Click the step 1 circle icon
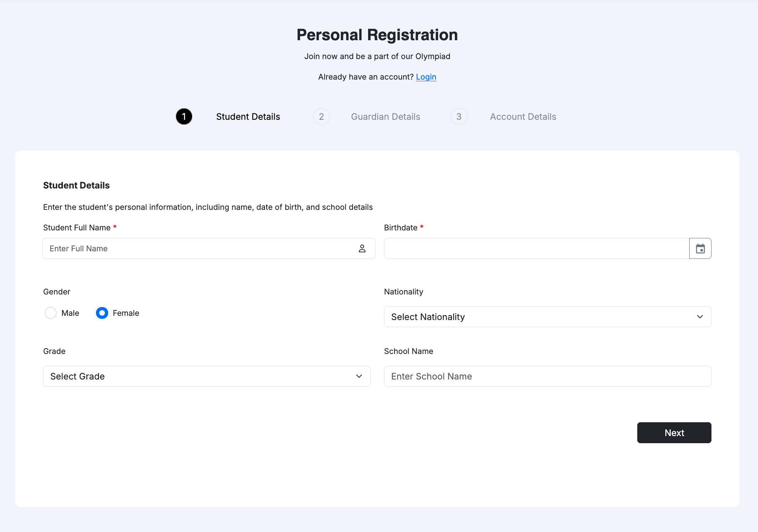This screenshot has width=758, height=532. click(184, 116)
